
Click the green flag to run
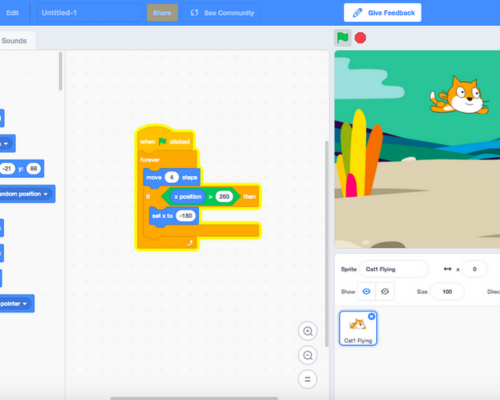tap(342, 38)
